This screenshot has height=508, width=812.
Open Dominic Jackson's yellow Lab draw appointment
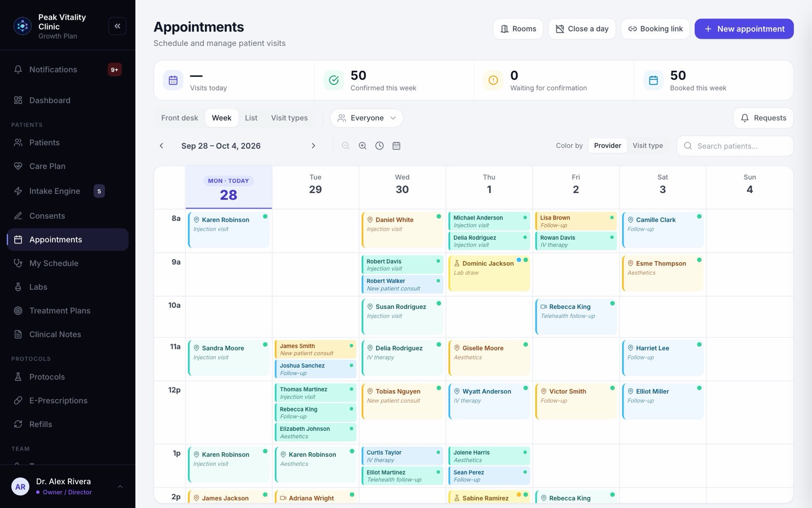coord(489,274)
